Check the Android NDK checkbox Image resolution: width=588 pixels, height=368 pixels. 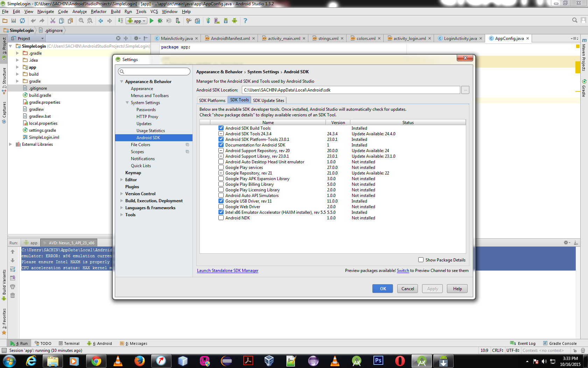(221, 218)
